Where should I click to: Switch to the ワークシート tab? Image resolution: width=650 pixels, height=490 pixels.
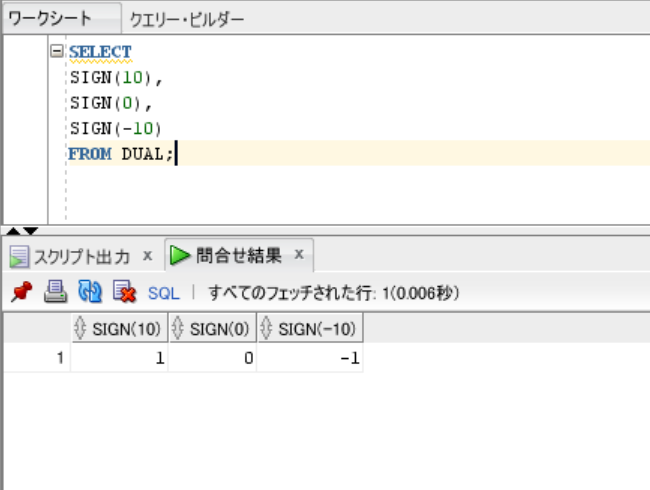50,19
